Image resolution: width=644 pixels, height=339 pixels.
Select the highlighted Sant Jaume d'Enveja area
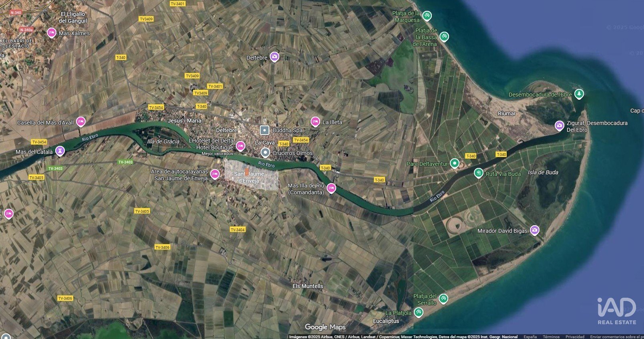[x=251, y=175]
